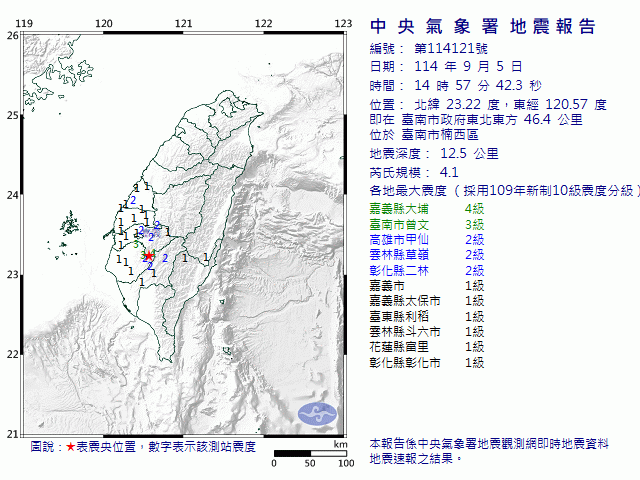Click longitude label 122 on the map's top axis

pyautogui.click(x=263, y=24)
